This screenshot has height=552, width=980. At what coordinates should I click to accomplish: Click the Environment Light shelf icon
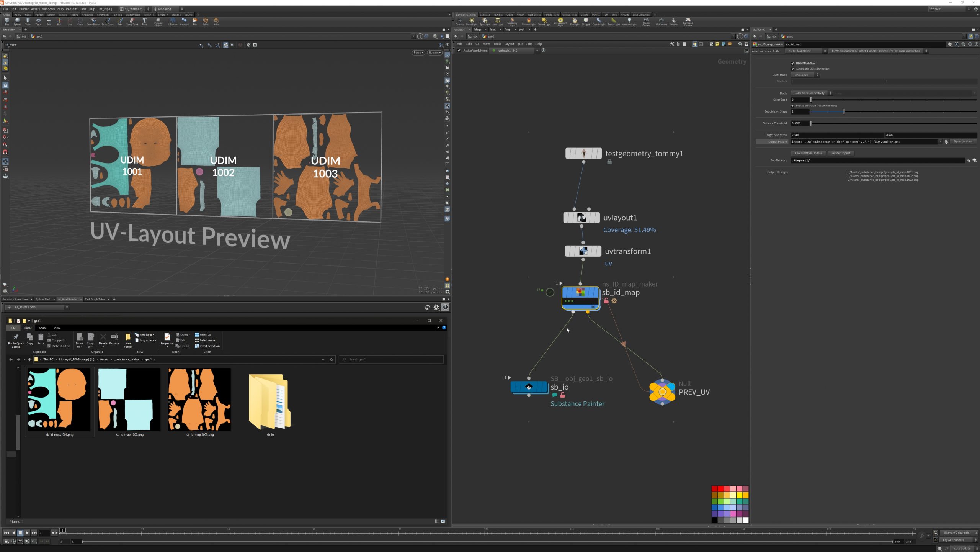click(x=560, y=21)
